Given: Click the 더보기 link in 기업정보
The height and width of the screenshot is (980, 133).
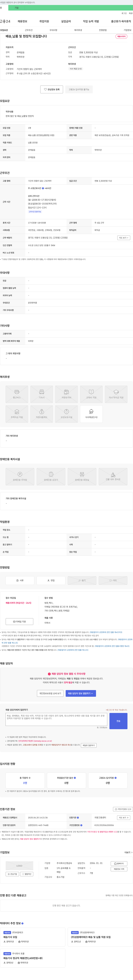Looking at the screenshot, I should click(x=128, y=853).
